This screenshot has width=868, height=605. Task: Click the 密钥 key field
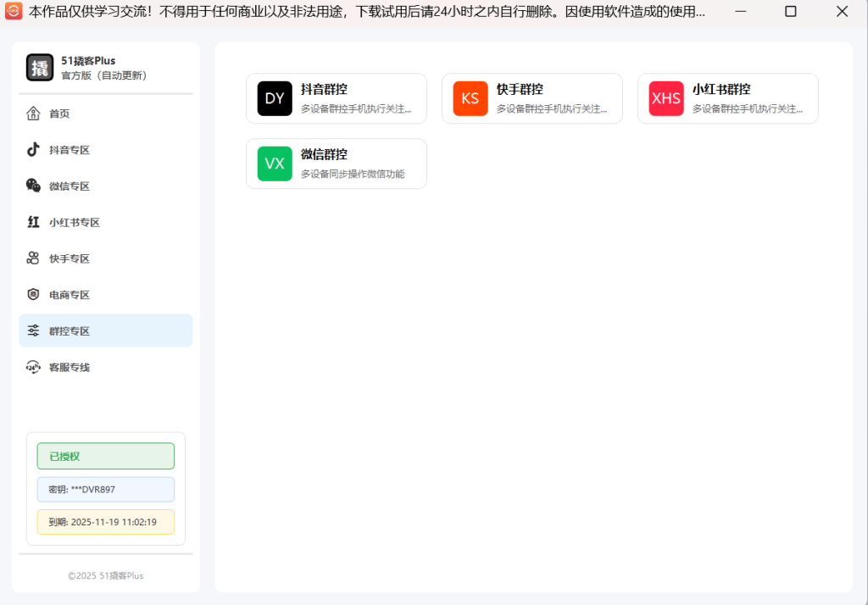[106, 489]
